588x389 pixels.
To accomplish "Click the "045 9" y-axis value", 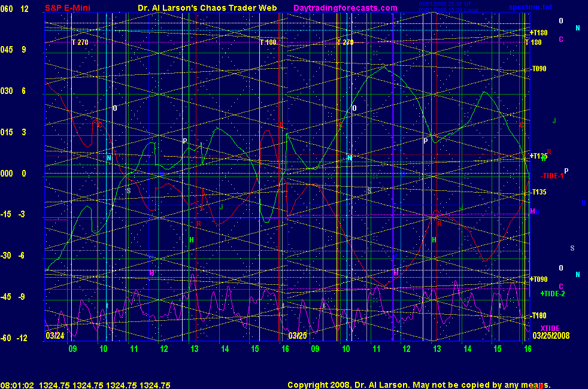I will [13, 50].
